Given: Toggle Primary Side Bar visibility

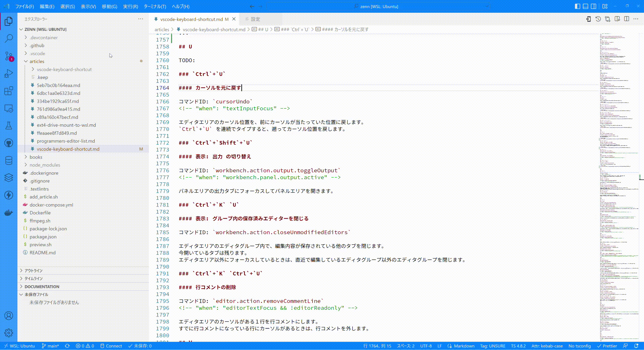Looking at the screenshot, I should [x=577, y=6].
